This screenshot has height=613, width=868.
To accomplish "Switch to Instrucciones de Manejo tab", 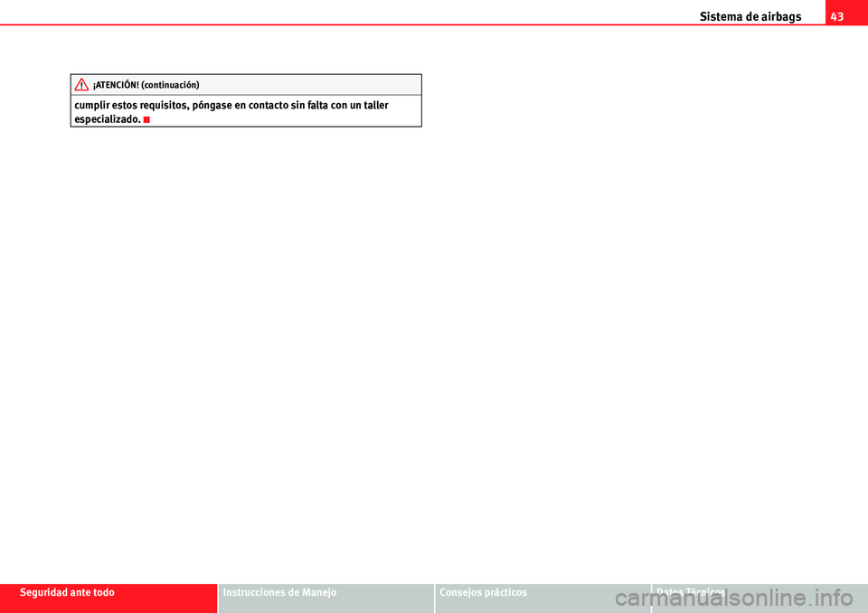I will (326, 598).
